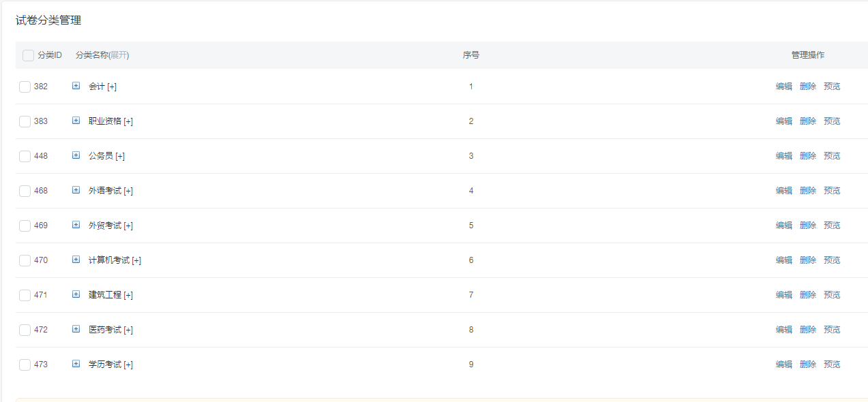Click the plus icon beside 外贸考试

point(76,225)
